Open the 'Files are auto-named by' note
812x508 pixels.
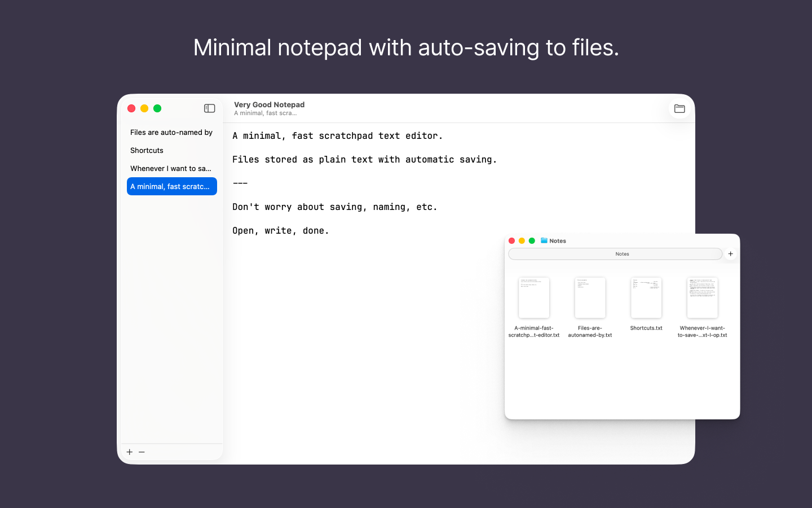[x=171, y=132]
